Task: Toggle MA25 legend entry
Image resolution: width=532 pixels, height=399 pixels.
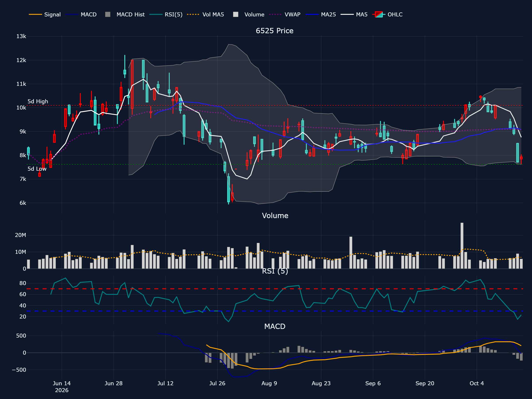Action: tap(321, 14)
